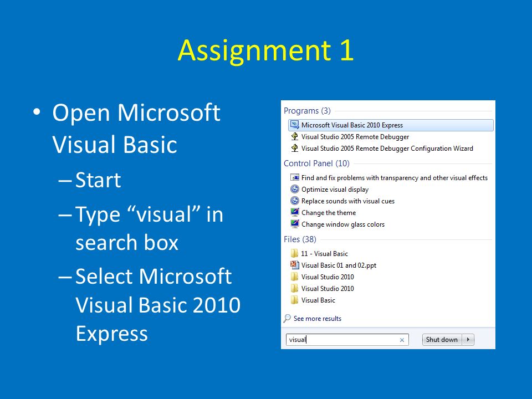Image resolution: width=532 pixels, height=399 pixels.
Task: Clear the search box with the X icon
Action: pyautogui.click(x=402, y=340)
